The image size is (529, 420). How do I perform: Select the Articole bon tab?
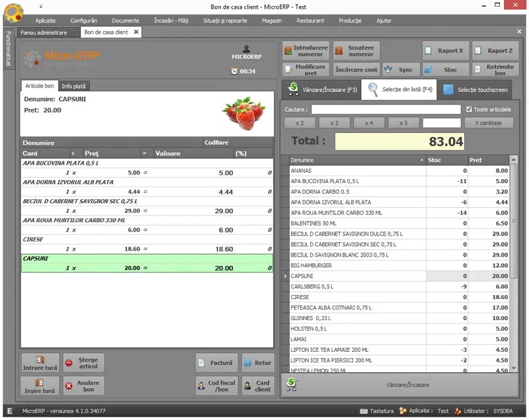[x=40, y=86]
